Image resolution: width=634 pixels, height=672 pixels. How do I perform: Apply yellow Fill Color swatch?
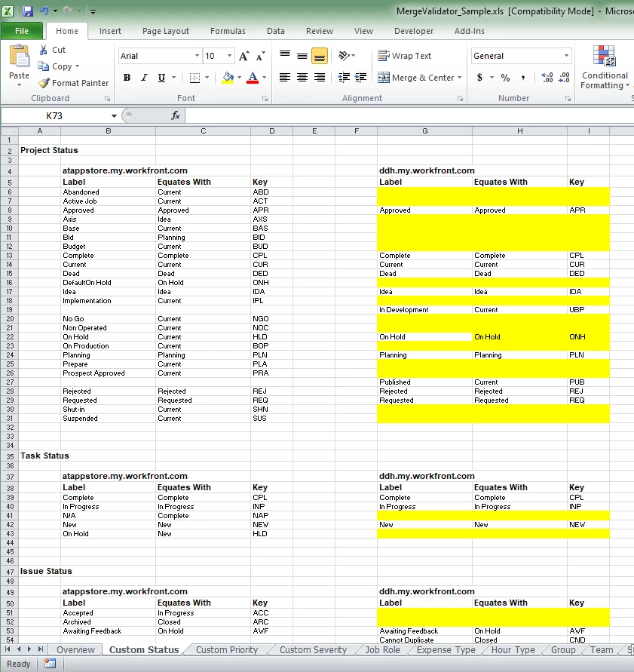click(228, 78)
